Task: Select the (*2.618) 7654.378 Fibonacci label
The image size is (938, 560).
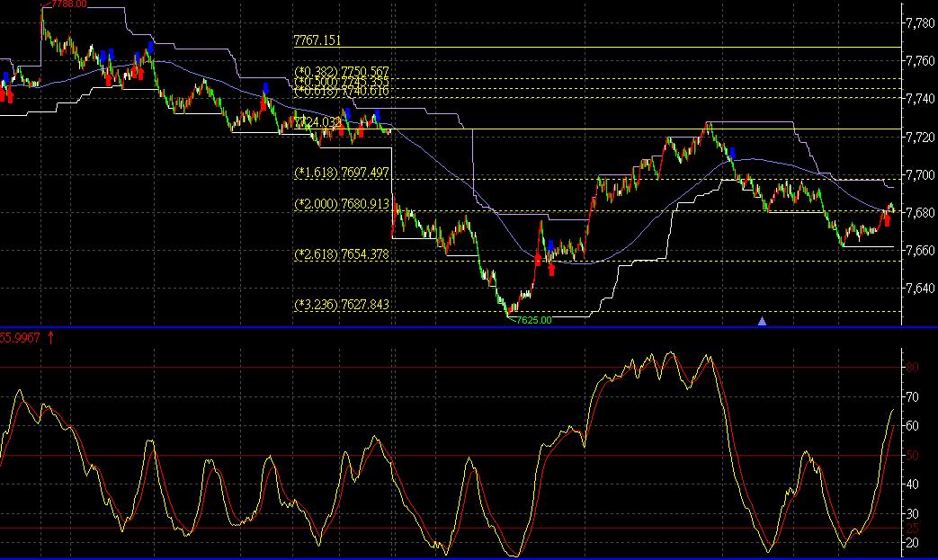Action: coord(342,254)
